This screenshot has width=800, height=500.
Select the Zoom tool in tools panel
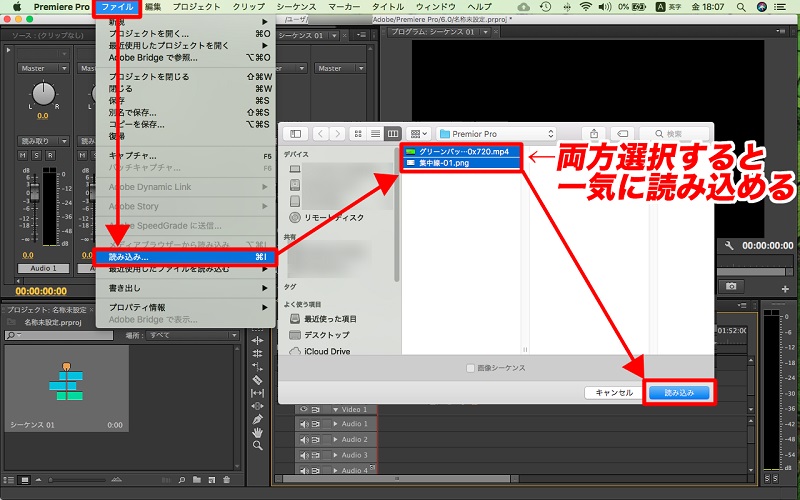coord(258,445)
